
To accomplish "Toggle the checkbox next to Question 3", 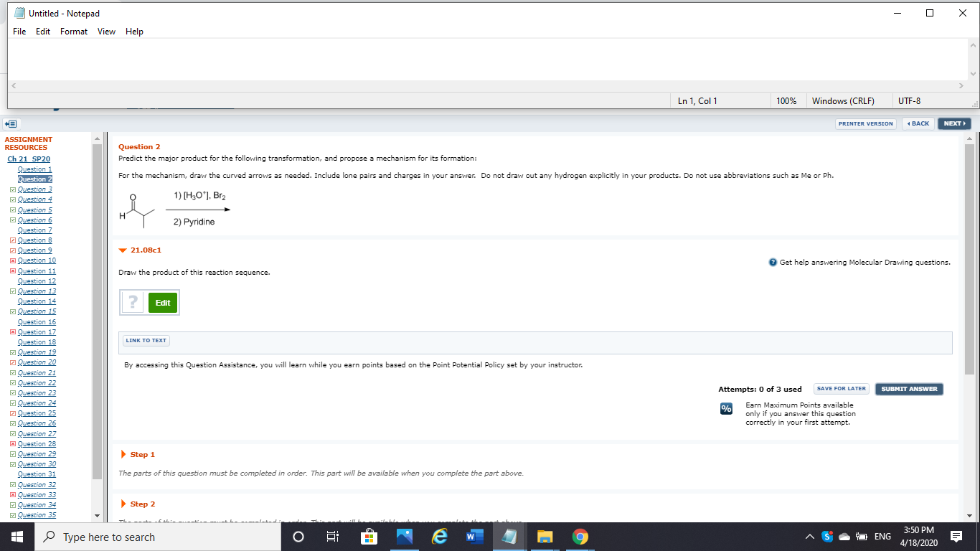I will click(x=12, y=189).
